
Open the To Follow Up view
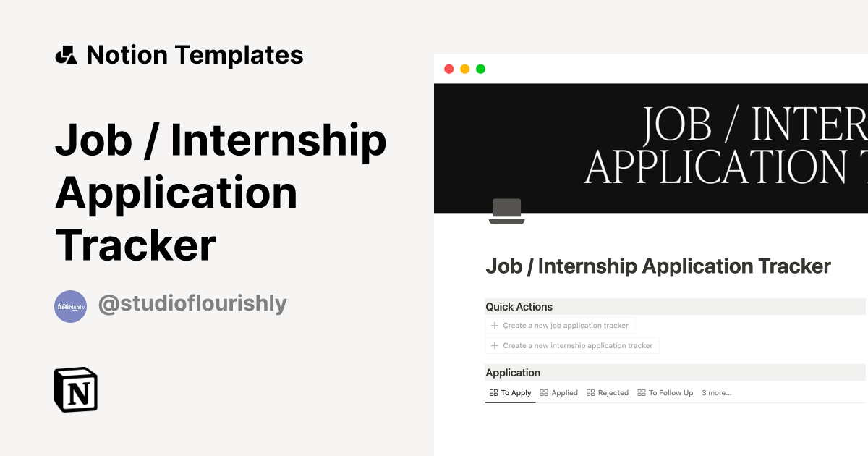tap(670, 392)
